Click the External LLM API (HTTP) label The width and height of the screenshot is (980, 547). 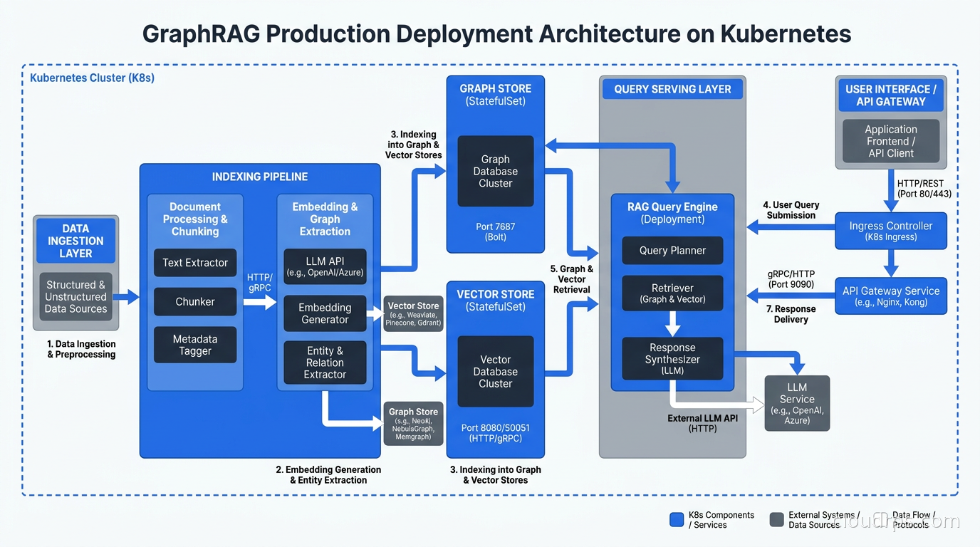pyautogui.click(x=702, y=424)
